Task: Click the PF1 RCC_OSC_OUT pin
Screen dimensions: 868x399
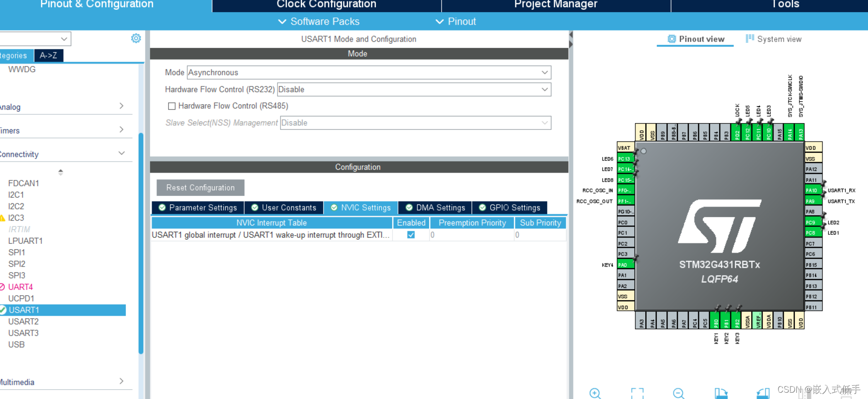Action: [x=626, y=201]
